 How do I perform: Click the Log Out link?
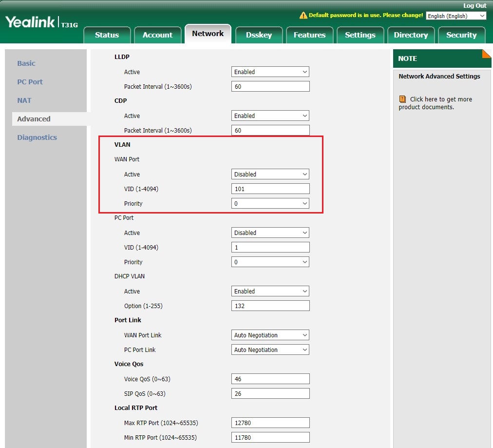474,5
